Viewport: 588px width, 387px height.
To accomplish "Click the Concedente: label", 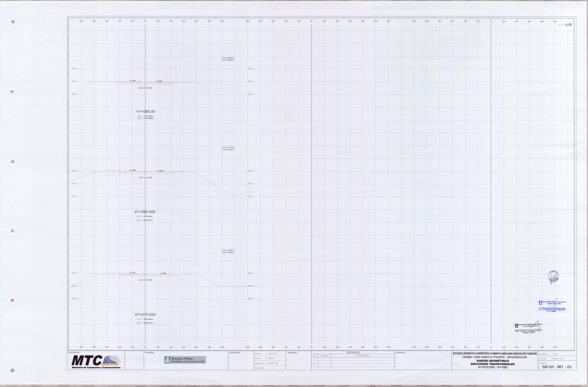I will pyautogui.click(x=74, y=352).
